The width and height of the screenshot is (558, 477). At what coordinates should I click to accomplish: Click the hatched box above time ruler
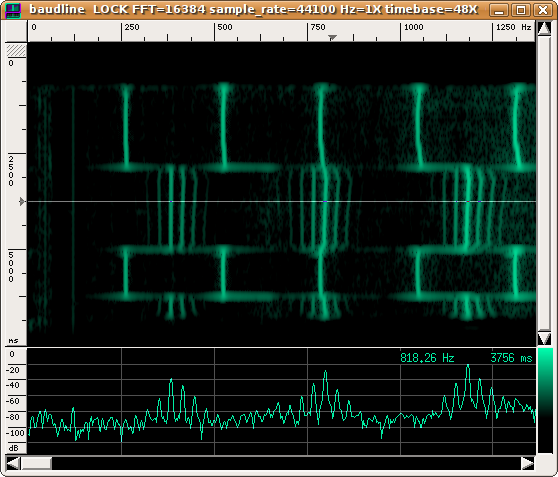pos(16,50)
